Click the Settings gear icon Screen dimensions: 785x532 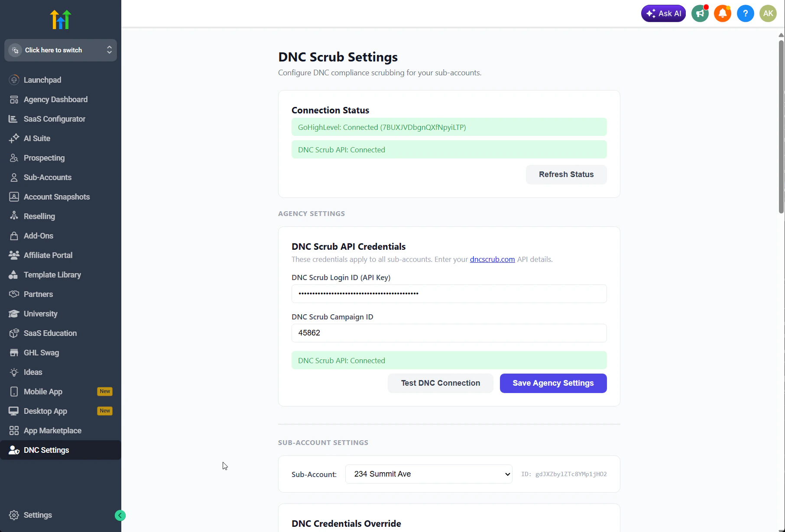click(14, 515)
